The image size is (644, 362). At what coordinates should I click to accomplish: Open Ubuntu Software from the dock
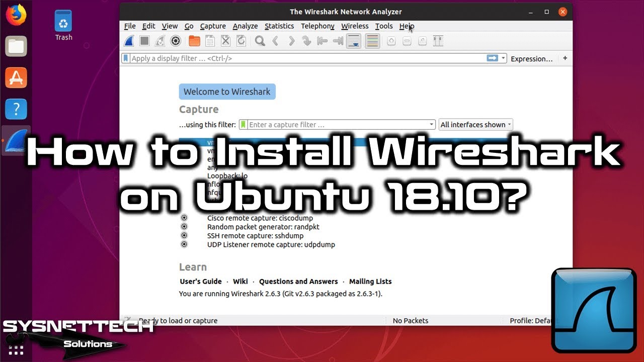point(16,78)
